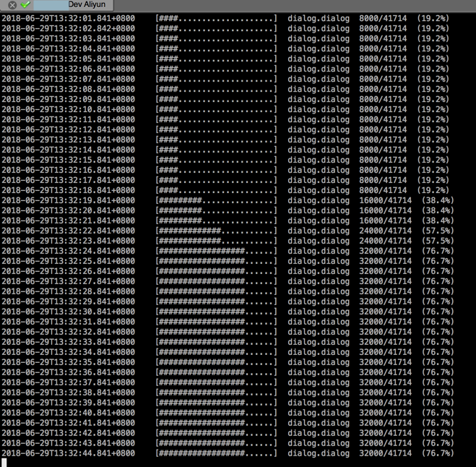This screenshot has width=476, height=467.
Task: Click '(19.2%)' in the 13:32:18 row
Action: click(x=433, y=190)
